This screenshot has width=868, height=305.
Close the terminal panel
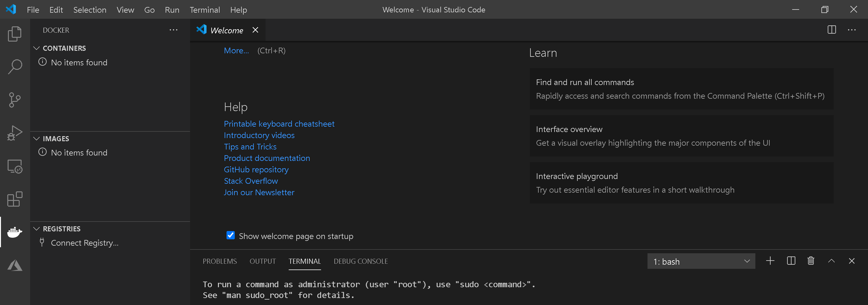[x=852, y=261]
